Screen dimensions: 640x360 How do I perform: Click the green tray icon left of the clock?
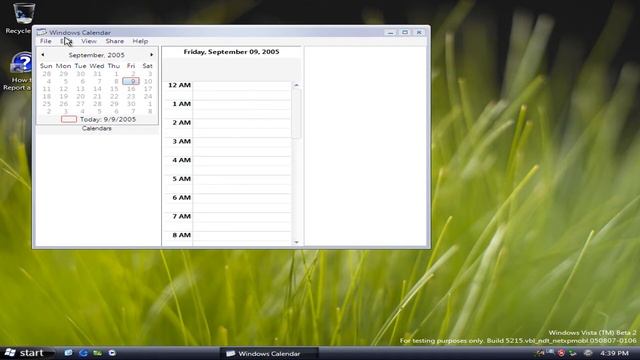(573, 353)
